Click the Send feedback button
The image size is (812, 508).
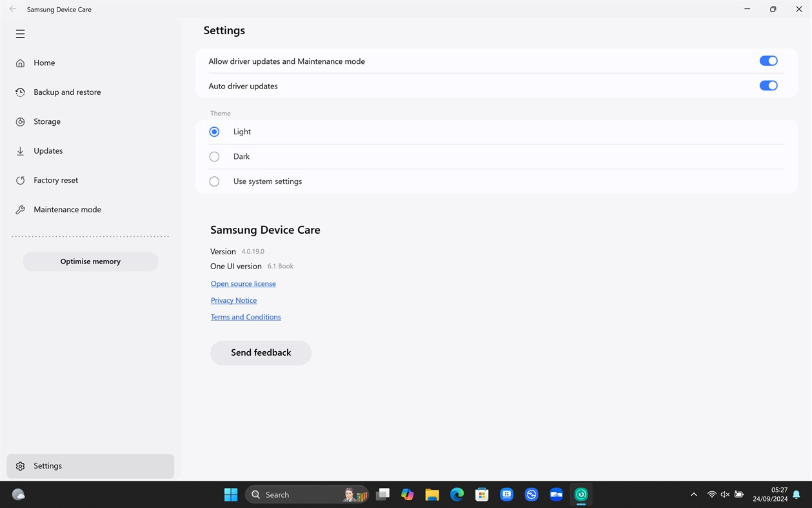(x=261, y=352)
